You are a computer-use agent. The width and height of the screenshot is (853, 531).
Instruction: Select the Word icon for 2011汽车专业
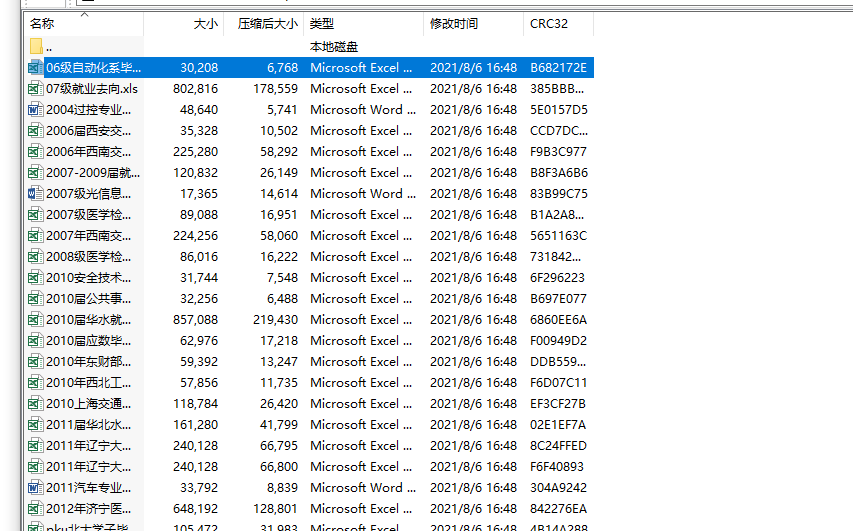pos(35,488)
